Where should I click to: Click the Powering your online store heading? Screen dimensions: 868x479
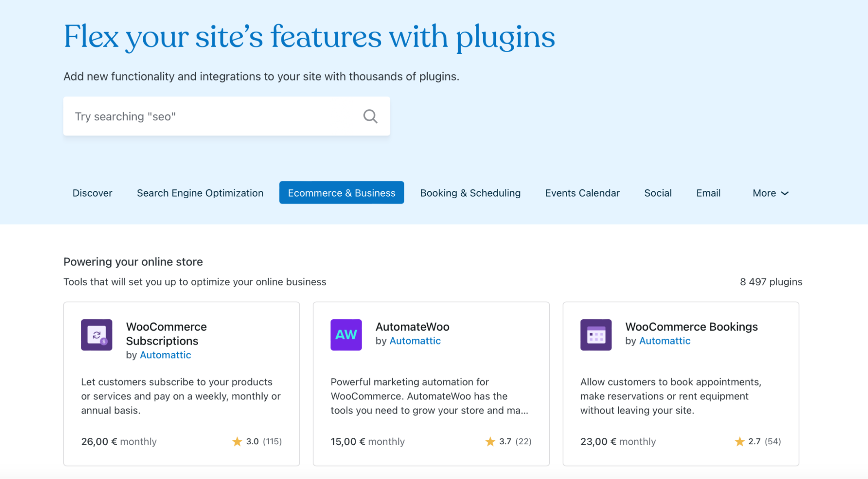[133, 262]
